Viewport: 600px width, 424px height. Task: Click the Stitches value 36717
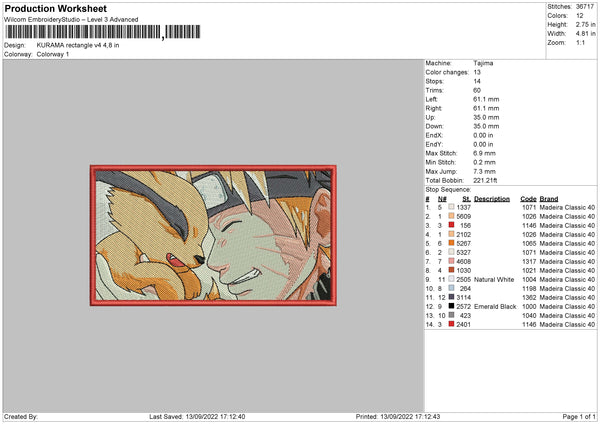coord(585,7)
